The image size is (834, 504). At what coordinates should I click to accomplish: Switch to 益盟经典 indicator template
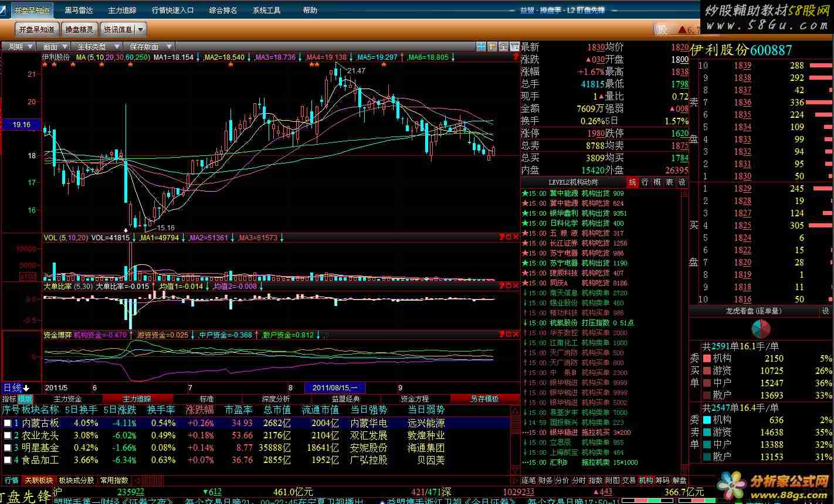[346, 399]
